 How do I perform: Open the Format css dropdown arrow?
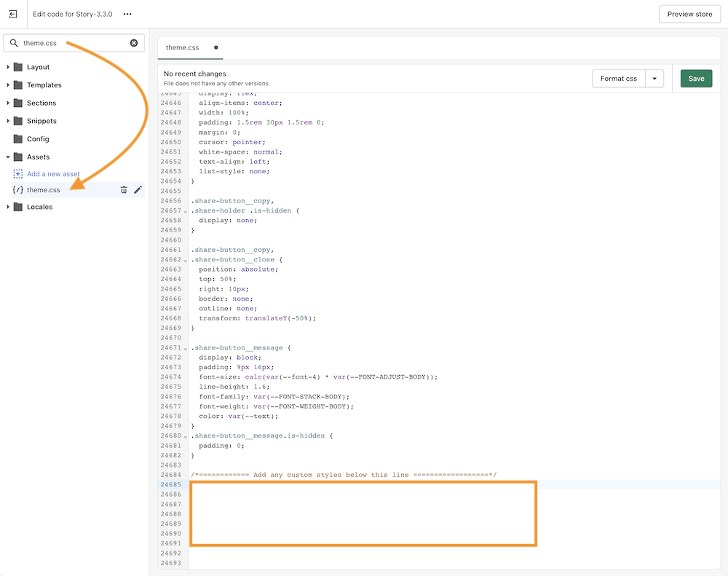coord(654,79)
